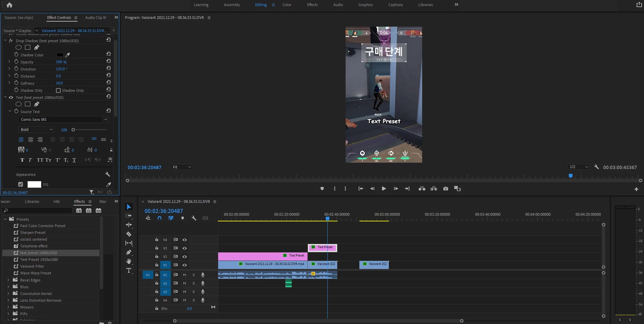Select the Track Select Forward tool
This screenshot has width=644, height=324.
(x=129, y=216)
